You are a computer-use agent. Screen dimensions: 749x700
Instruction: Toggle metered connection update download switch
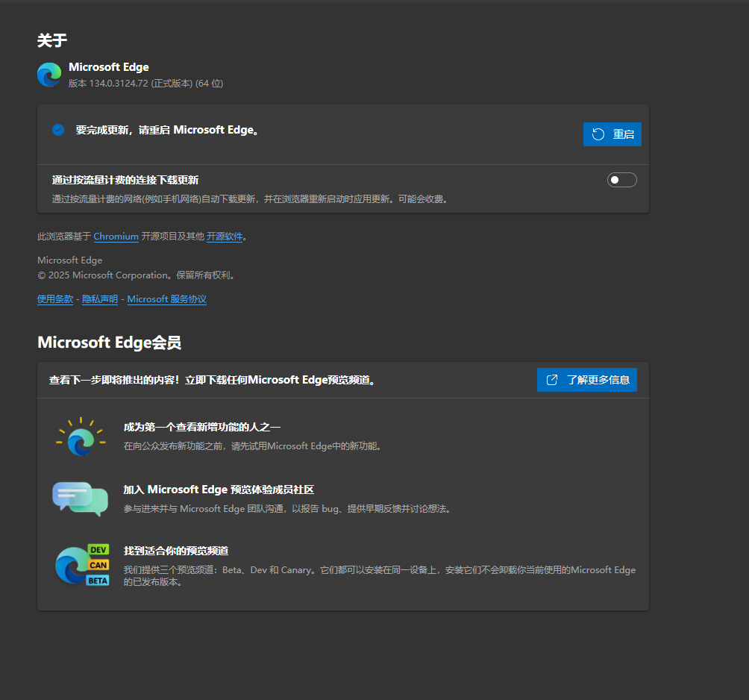(x=621, y=180)
